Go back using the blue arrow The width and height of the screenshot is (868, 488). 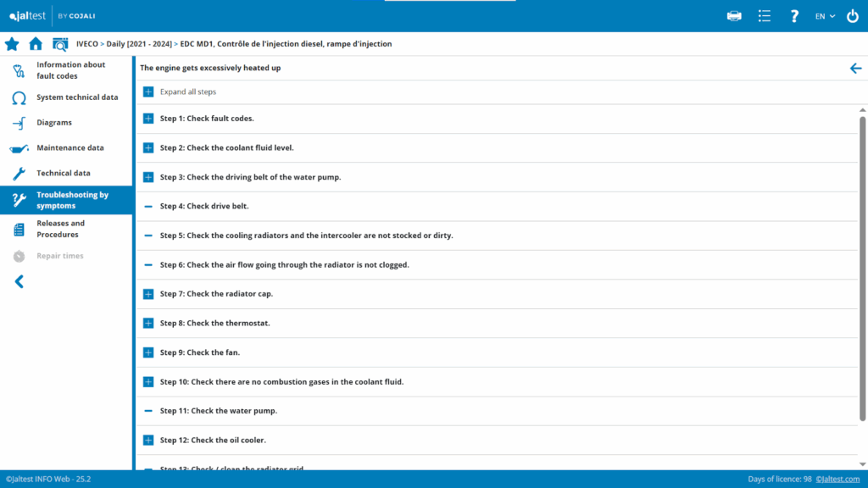855,68
